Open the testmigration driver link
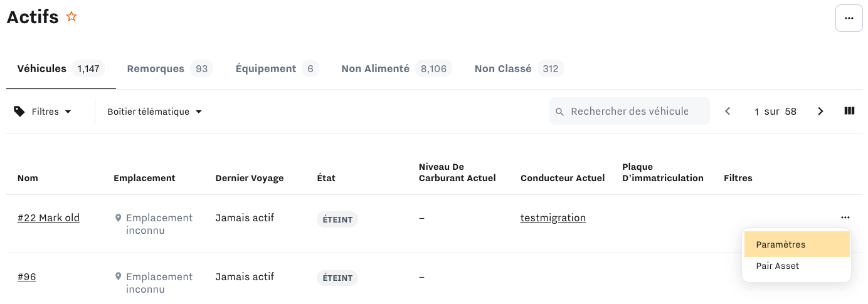Screen dimensions: 868x304 [553, 218]
